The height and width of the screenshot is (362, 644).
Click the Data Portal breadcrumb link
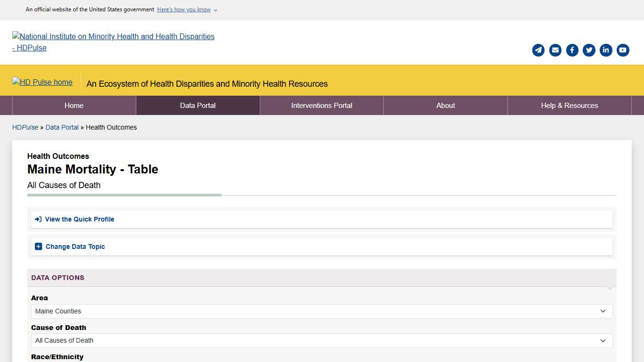pos(62,127)
